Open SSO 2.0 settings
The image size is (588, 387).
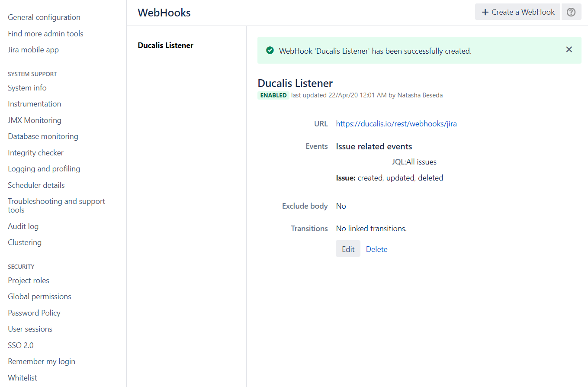(21, 345)
